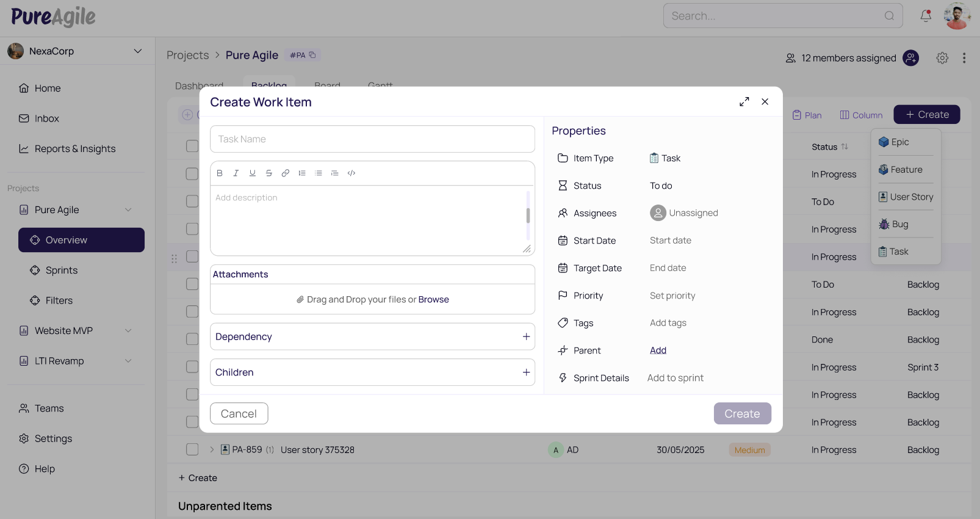Image resolution: width=980 pixels, height=519 pixels.
Task: Open the Set priority selector
Action: click(x=672, y=296)
